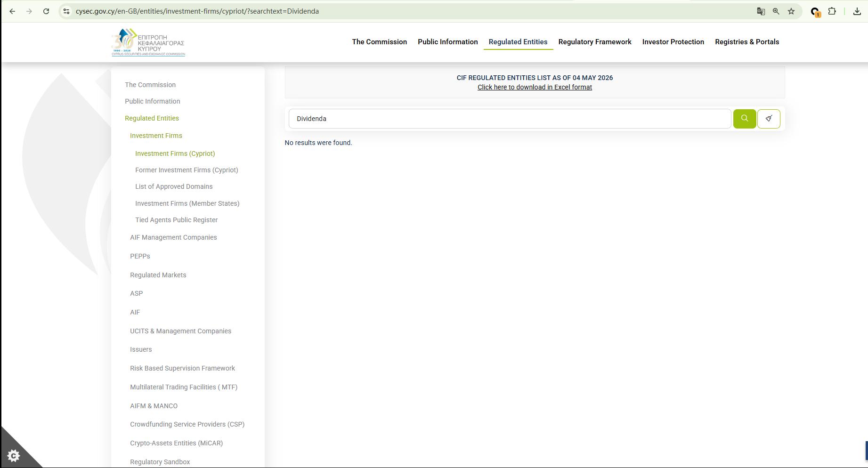
Task: Open Investment Firms sidebar section
Action: click(x=156, y=136)
